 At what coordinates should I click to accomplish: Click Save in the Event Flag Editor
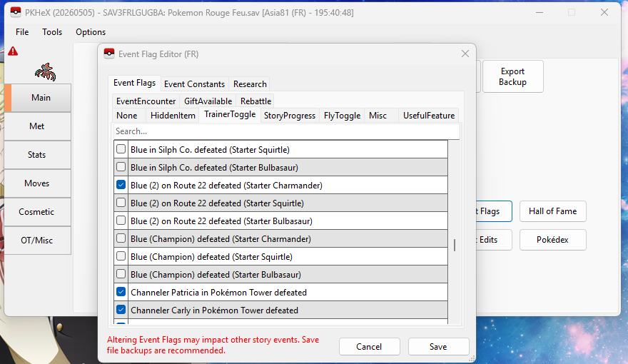tap(439, 346)
